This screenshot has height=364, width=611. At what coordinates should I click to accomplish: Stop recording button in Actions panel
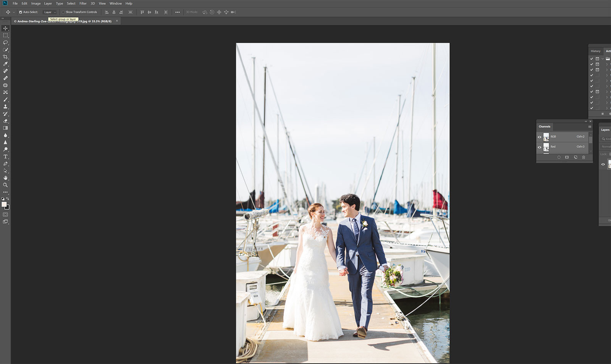(x=603, y=114)
